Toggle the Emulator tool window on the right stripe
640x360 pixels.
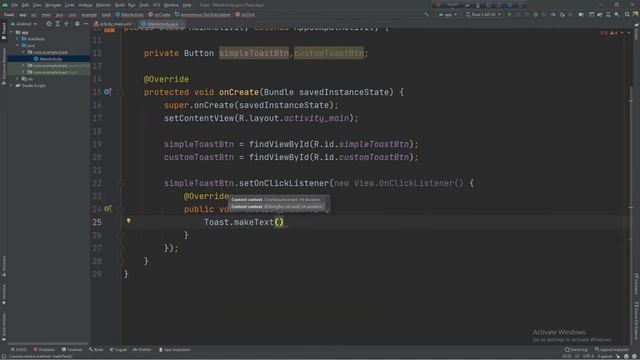click(x=636, y=284)
